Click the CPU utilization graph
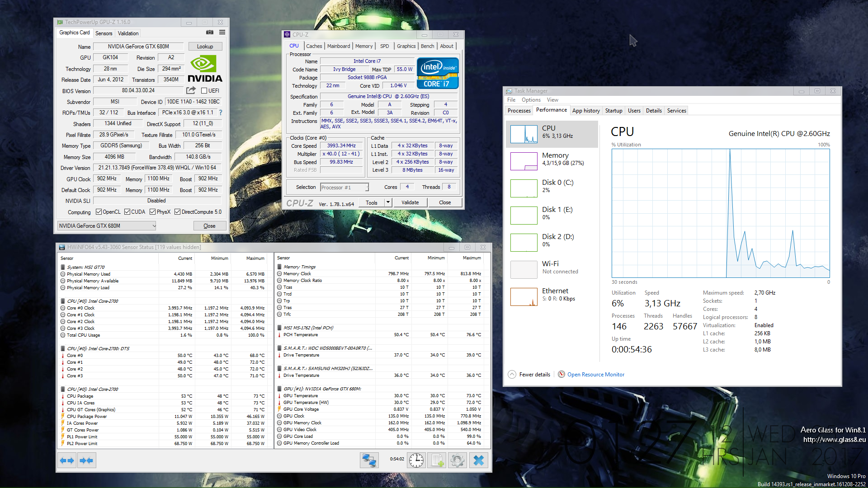Screen dimensions: 868x488 click(721, 213)
